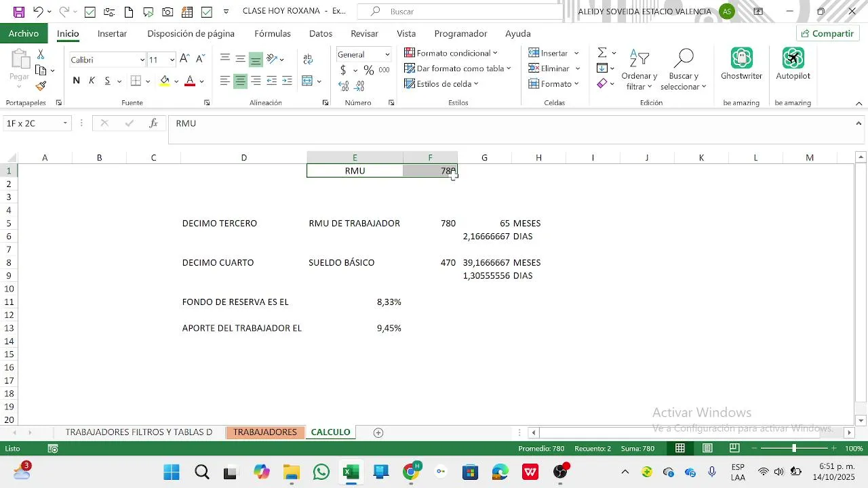Click the Merge and Center icon
The width and height of the screenshot is (868, 488).
pos(307,81)
